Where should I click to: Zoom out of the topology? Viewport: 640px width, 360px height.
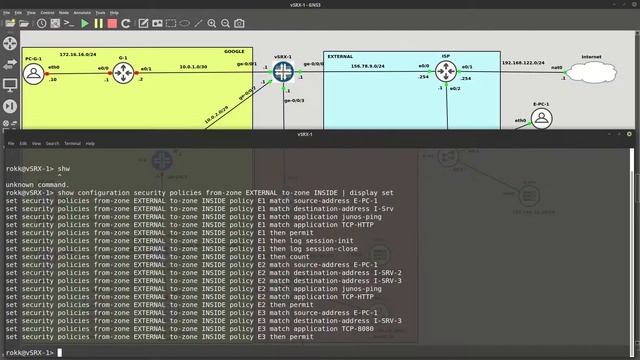(x=225, y=23)
